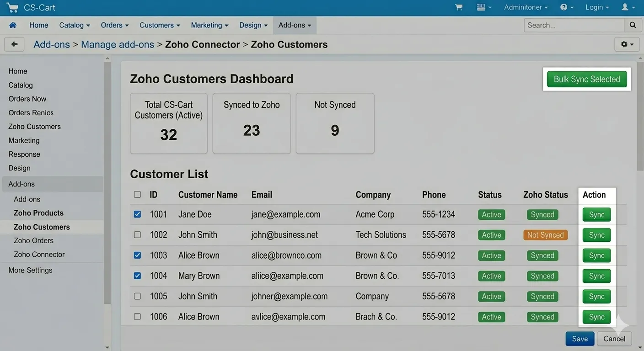Click Sync for john@business.net row

[596, 235]
